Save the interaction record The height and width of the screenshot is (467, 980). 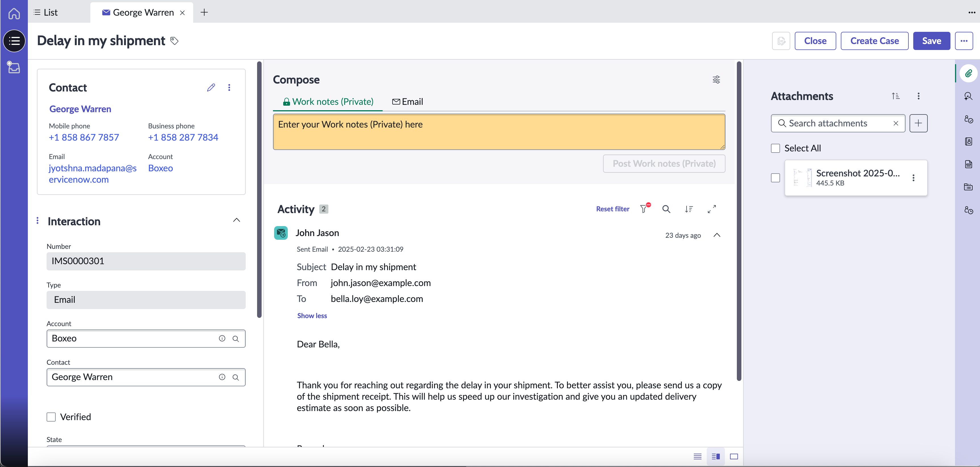click(932, 41)
